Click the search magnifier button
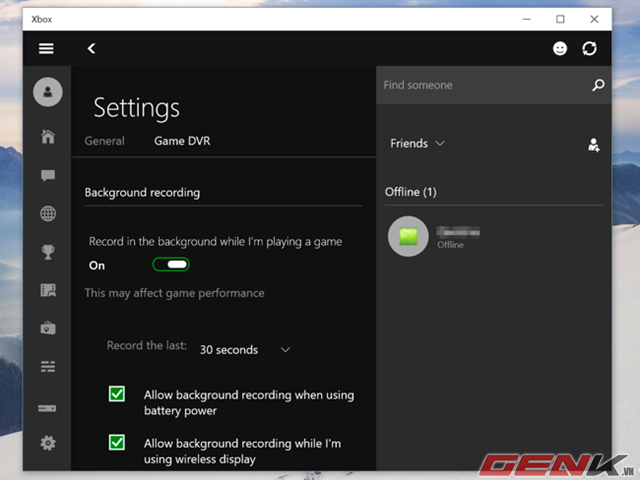 [598, 86]
